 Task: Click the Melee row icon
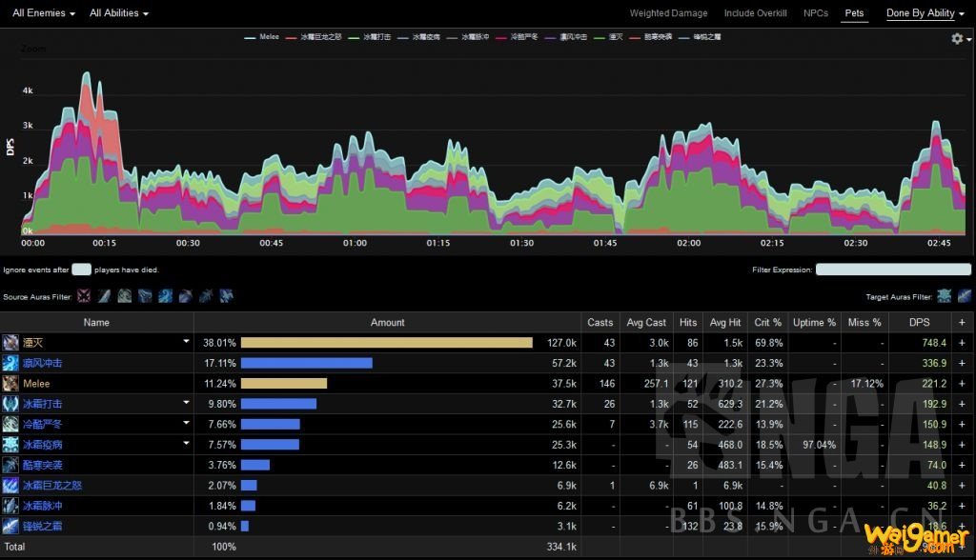click(x=10, y=383)
